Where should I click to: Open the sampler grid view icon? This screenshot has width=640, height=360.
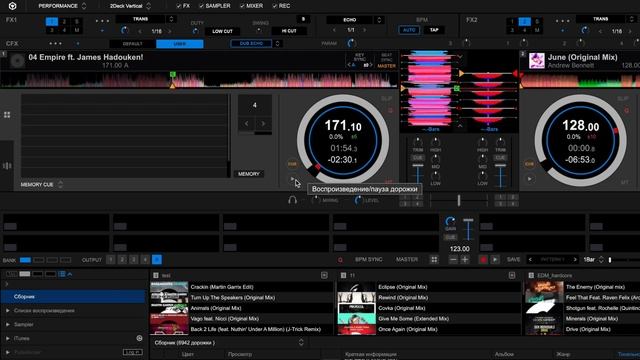coord(434,260)
